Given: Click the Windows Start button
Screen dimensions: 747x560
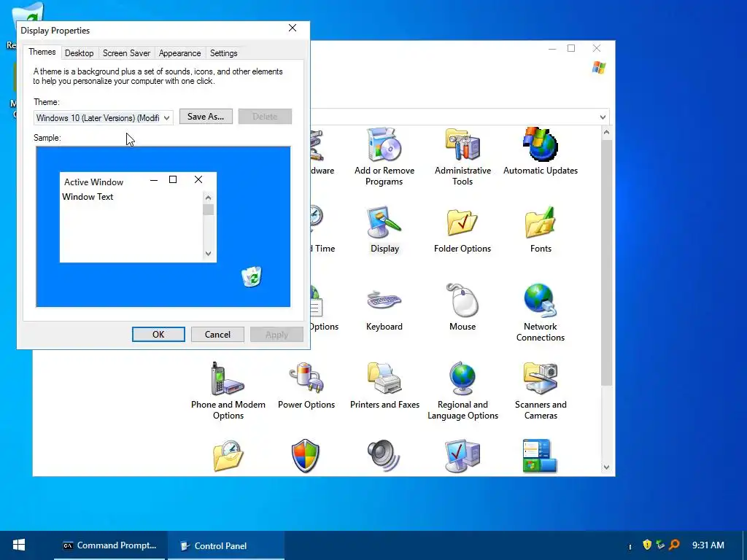Looking at the screenshot, I should pos(19,545).
